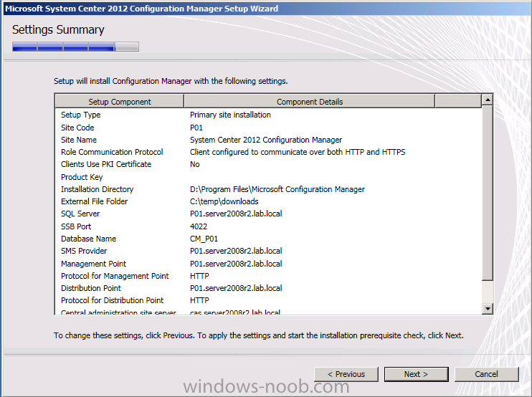
Task: Click the Settings Summary heading
Action: click(x=58, y=30)
